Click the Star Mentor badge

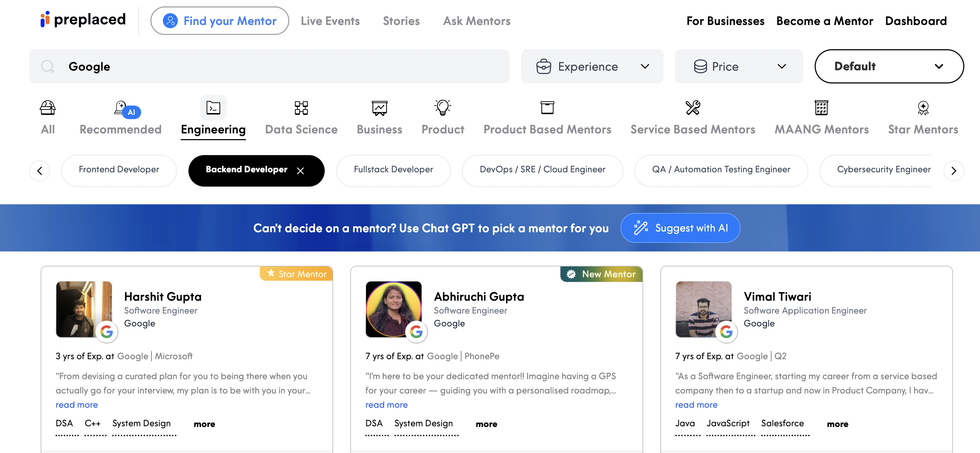(296, 274)
